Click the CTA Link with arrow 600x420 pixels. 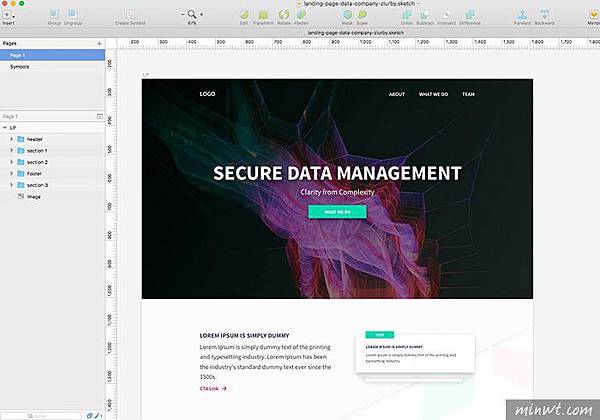213,389
